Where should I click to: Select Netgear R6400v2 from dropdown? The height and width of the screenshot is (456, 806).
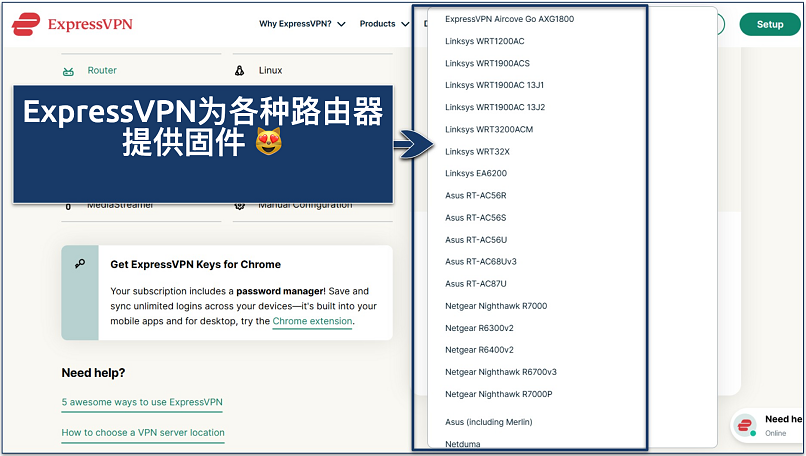pyautogui.click(x=479, y=349)
